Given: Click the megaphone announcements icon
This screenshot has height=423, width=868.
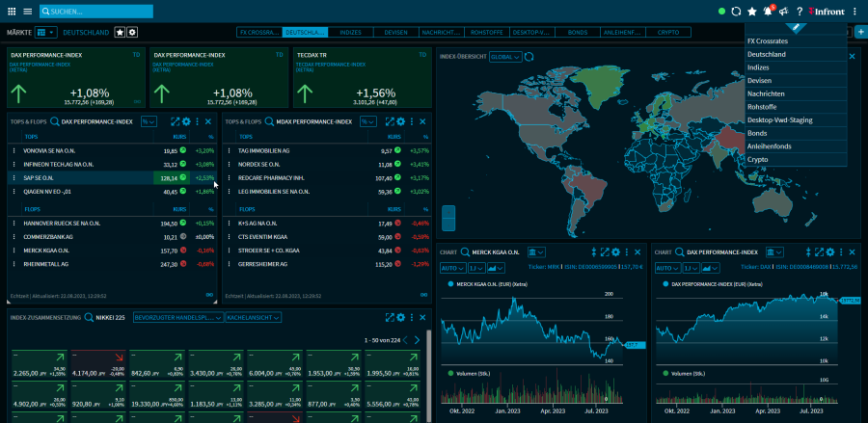Looking at the screenshot, I should point(784,12).
